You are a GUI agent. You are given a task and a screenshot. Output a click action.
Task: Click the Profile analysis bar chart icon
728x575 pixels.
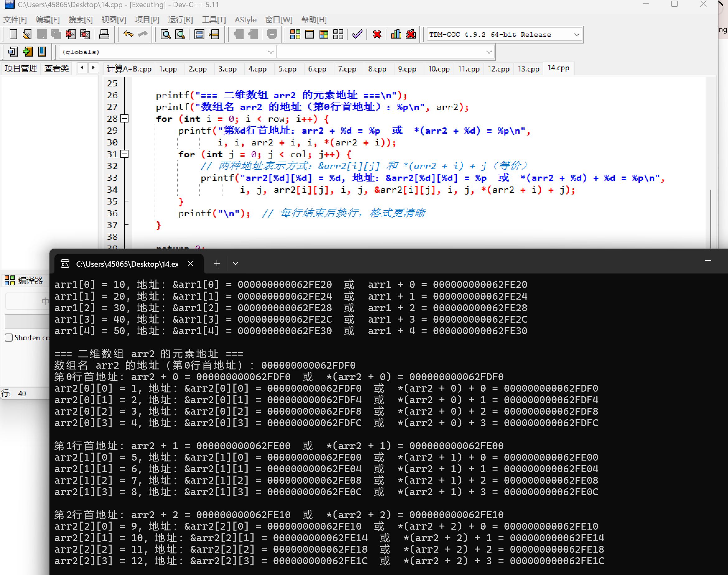396,34
